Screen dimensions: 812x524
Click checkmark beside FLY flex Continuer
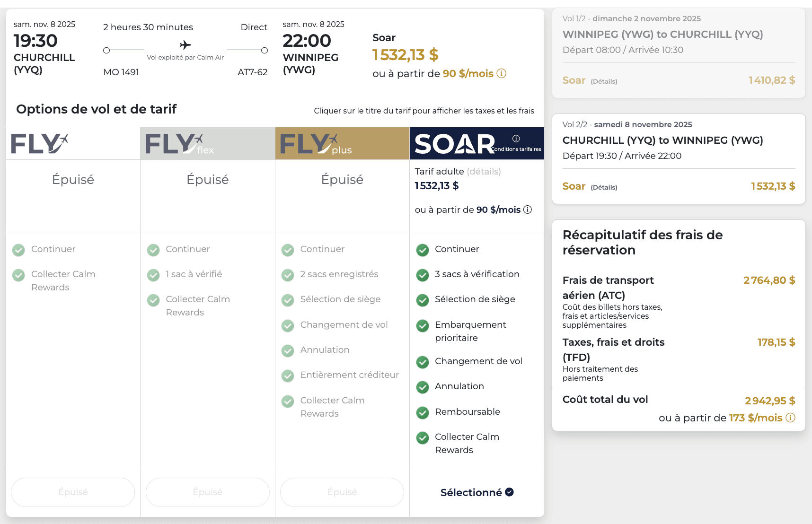click(x=153, y=250)
